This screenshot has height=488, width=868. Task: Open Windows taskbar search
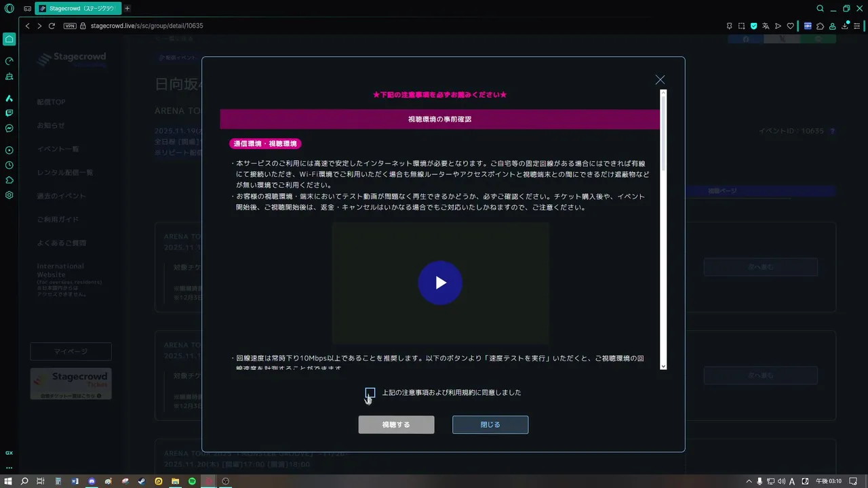point(24,481)
